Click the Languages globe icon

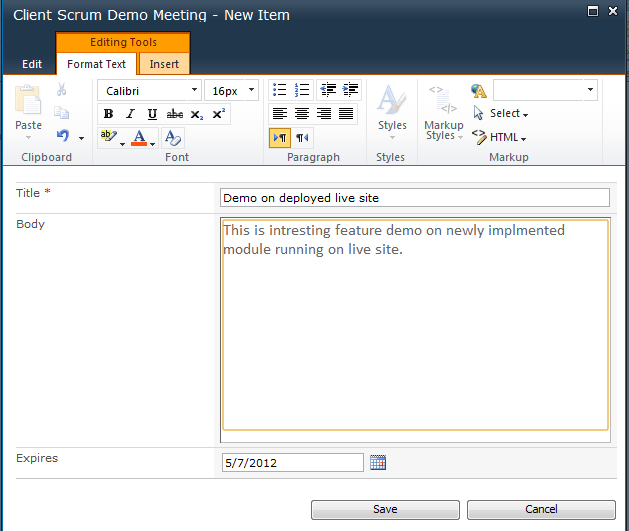click(479, 91)
